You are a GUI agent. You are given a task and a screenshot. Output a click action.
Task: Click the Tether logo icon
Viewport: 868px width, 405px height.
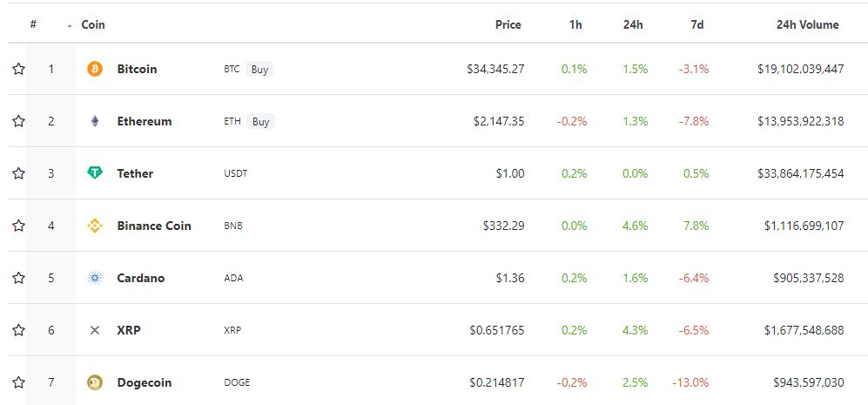95,173
